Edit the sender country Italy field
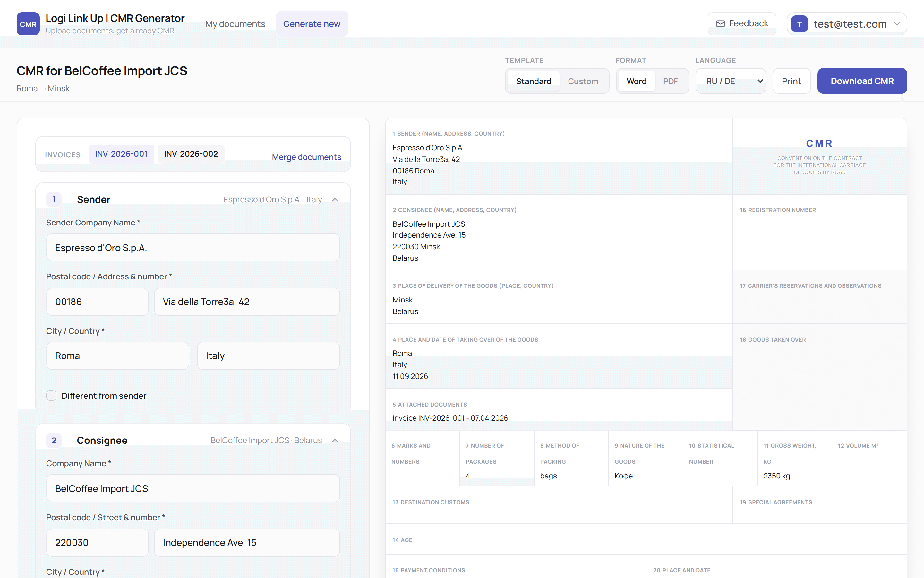The width and height of the screenshot is (924, 578). [268, 356]
